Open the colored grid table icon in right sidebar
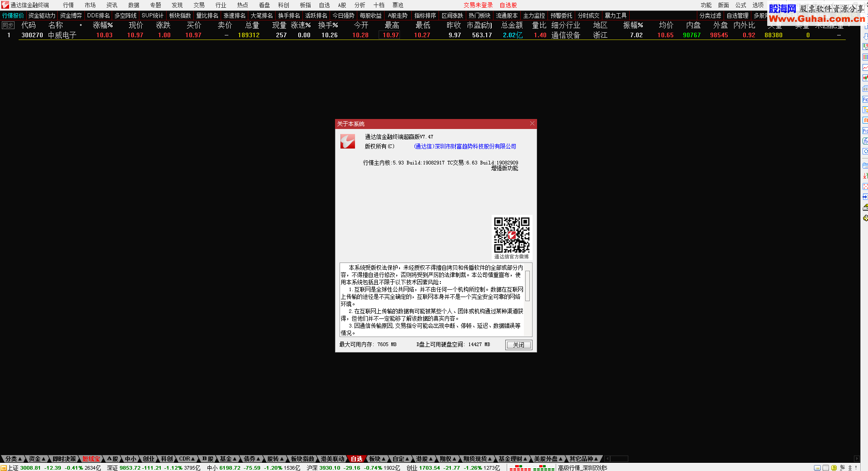The height and width of the screenshot is (471, 868). (865, 57)
